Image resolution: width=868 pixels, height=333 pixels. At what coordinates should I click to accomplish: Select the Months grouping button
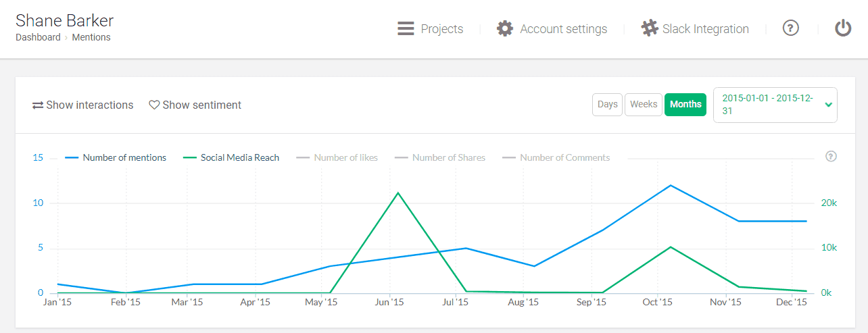tap(685, 105)
